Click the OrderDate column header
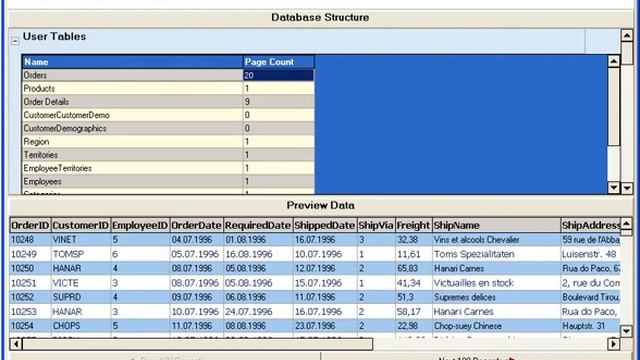The height and width of the screenshot is (360, 640). [196, 225]
